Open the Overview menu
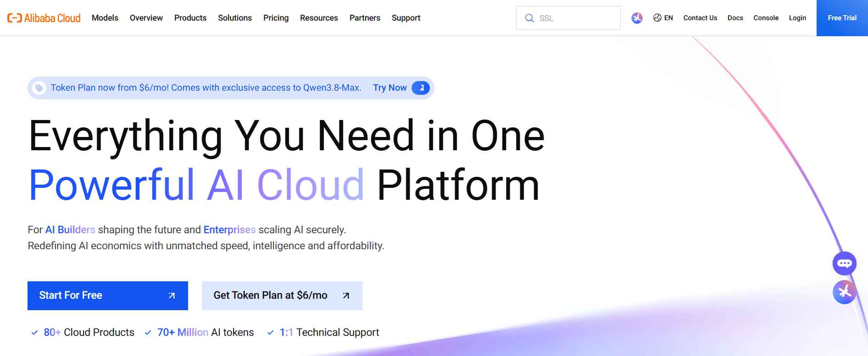This screenshot has height=356, width=868. pos(146,18)
